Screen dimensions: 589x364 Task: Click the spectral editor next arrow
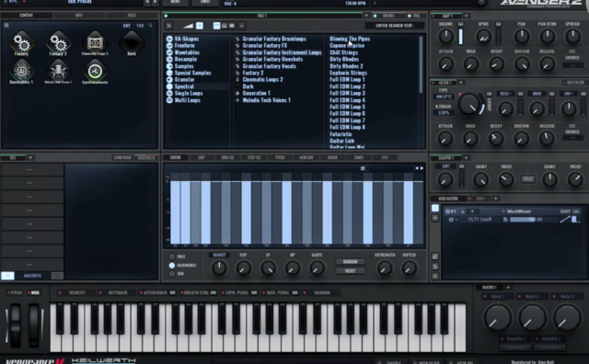pyautogui.click(x=422, y=168)
